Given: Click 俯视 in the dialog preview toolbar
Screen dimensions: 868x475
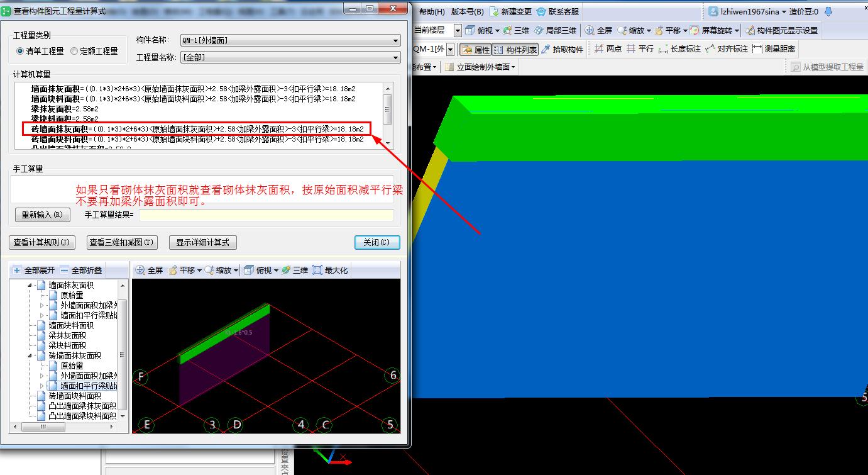Looking at the screenshot, I should click(258, 270).
